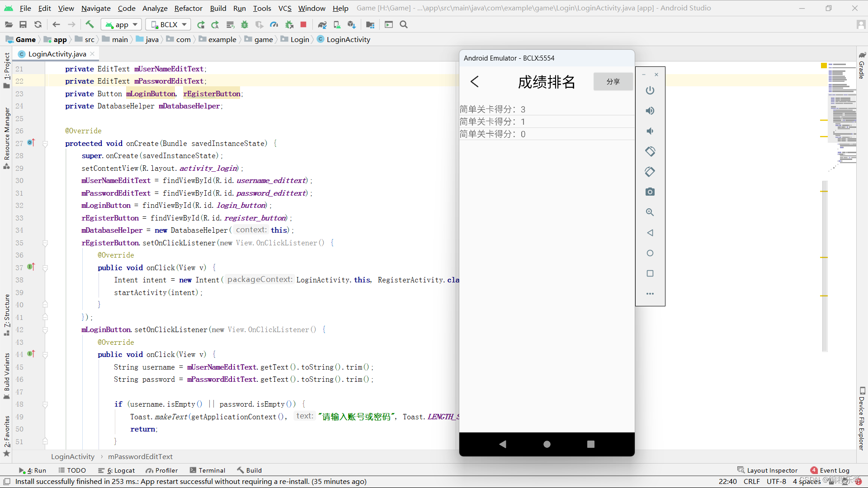This screenshot has width=868, height=488.
Task: Open the BCLX device selector dropdown
Action: point(168,24)
